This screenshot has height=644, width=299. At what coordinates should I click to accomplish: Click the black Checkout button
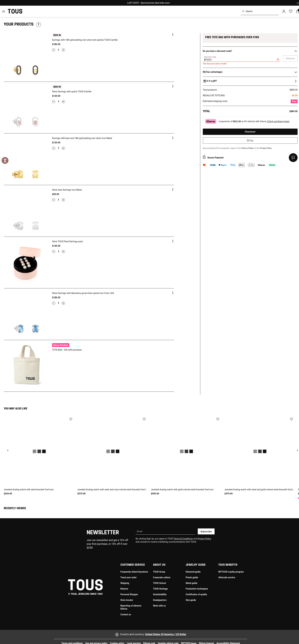tap(250, 132)
